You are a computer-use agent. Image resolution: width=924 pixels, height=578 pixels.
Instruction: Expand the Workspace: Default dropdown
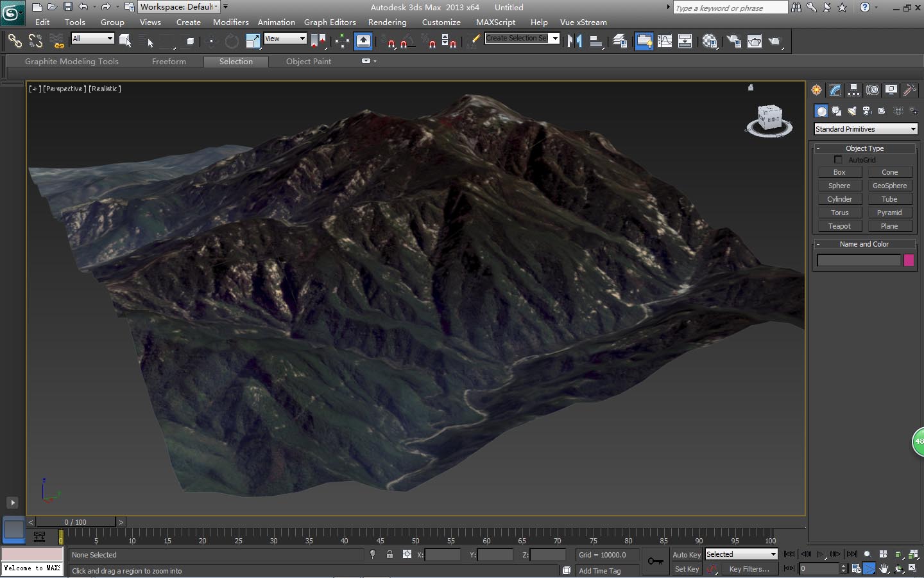[x=179, y=7]
